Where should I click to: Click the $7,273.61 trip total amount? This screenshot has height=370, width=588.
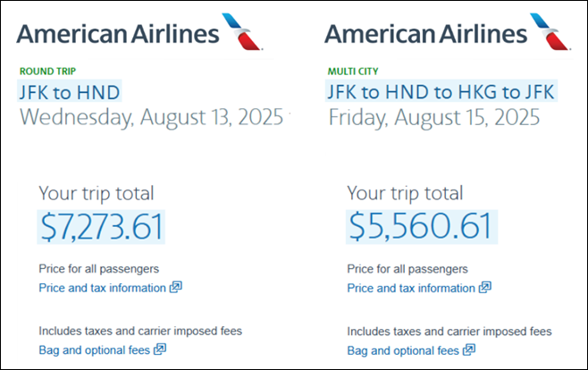coord(101,226)
